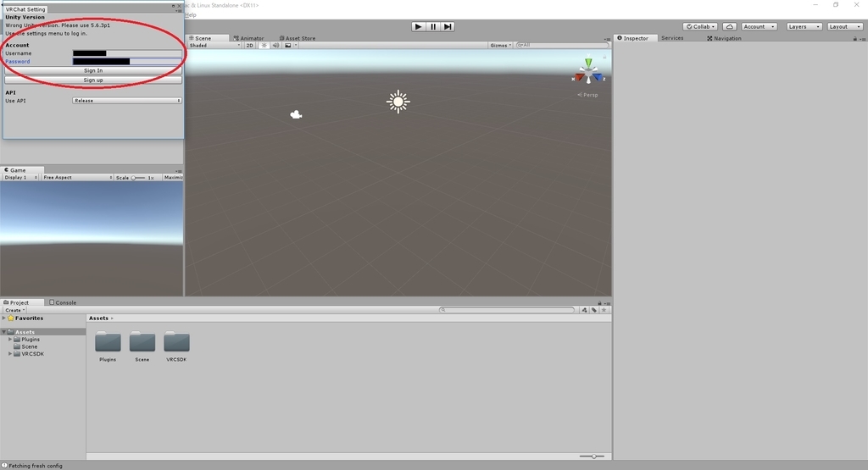Start Play mode with the Play button
Screen dimensions: 868x470
pos(418,26)
